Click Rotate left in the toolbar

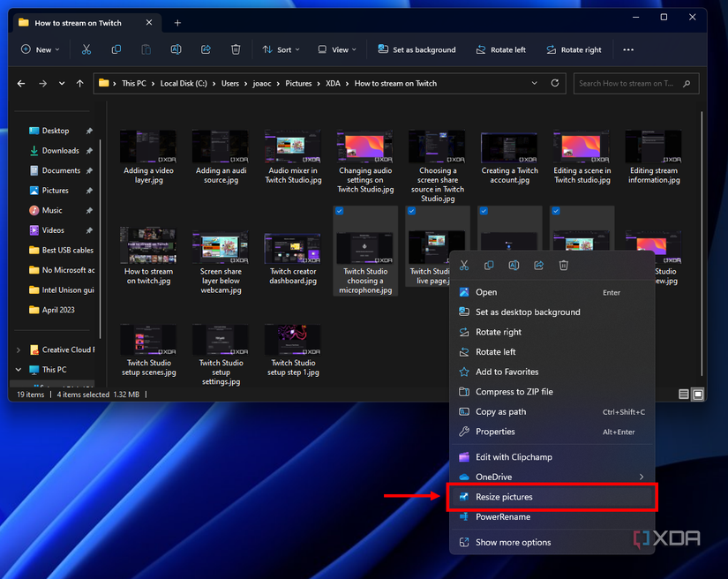coord(501,49)
